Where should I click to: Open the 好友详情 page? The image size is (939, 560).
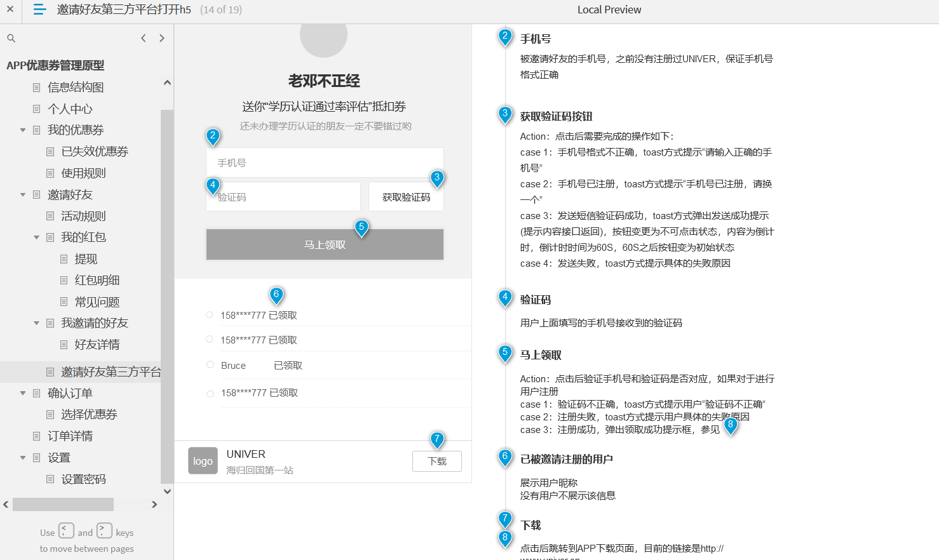click(97, 345)
